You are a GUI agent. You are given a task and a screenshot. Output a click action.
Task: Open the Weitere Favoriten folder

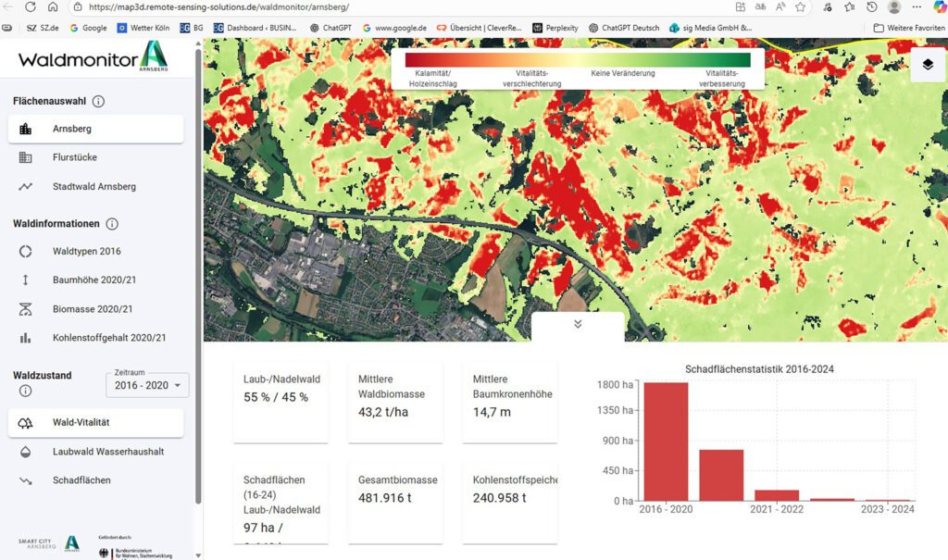(x=908, y=28)
